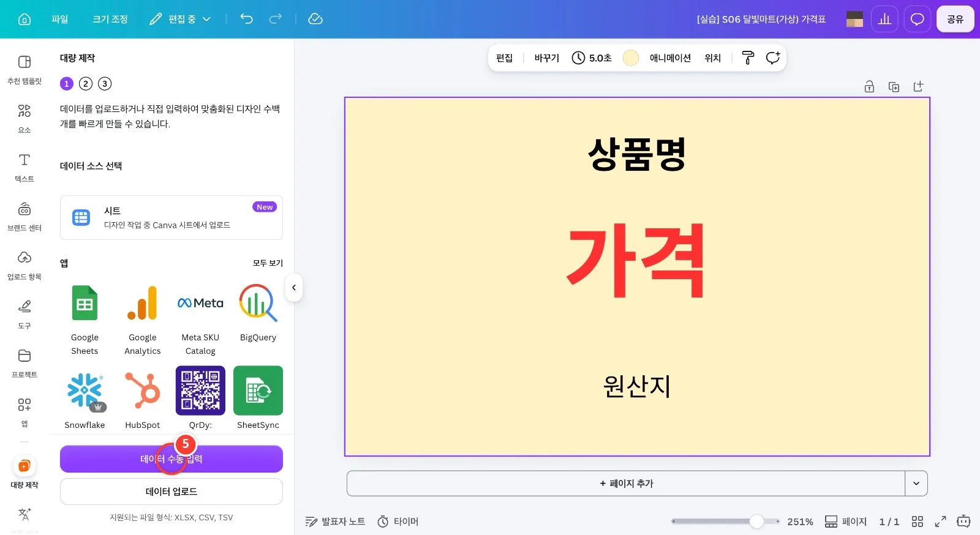Open the comments speech bubble
This screenshot has width=980, height=535.
click(917, 19)
